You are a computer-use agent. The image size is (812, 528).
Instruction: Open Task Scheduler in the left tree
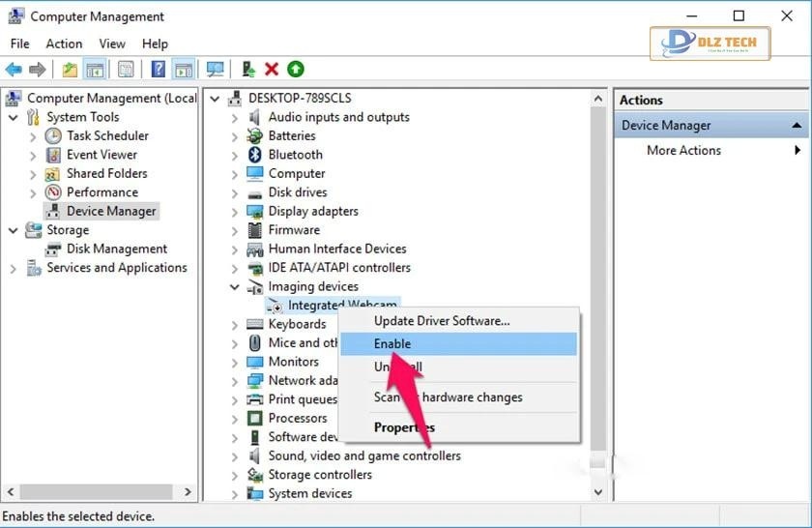pyautogui.click(x=107, y=136)
